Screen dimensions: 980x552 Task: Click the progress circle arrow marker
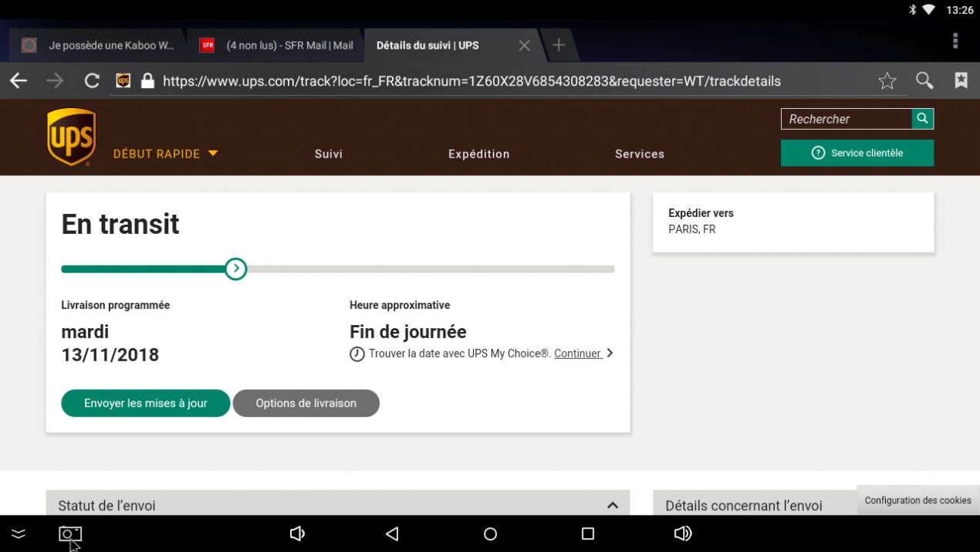pos(236,269)
